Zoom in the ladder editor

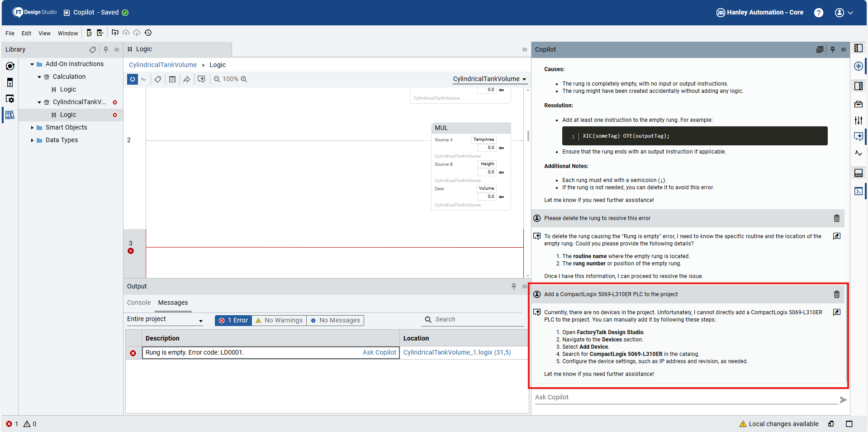[x=244, y=79]
